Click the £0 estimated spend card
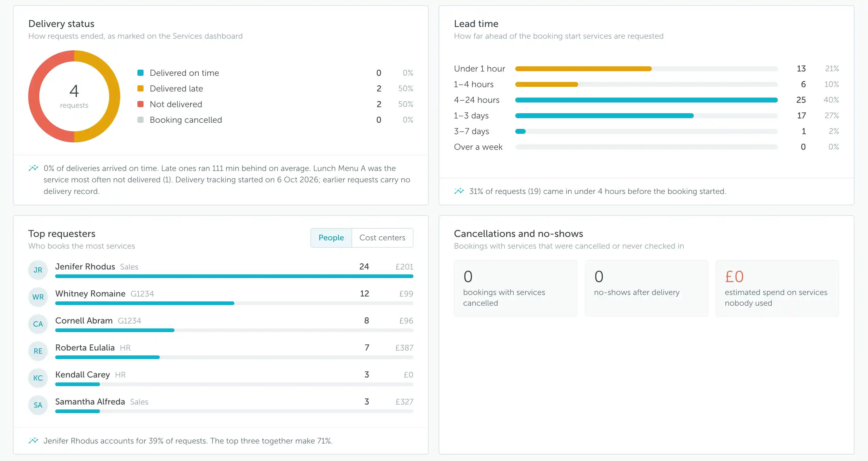 coord(777,288)
